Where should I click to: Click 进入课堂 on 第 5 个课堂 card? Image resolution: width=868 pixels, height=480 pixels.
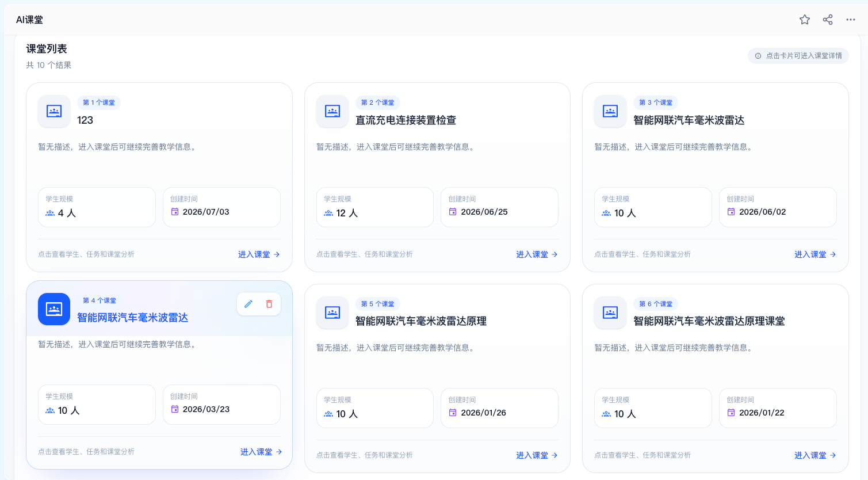[537, 455]
